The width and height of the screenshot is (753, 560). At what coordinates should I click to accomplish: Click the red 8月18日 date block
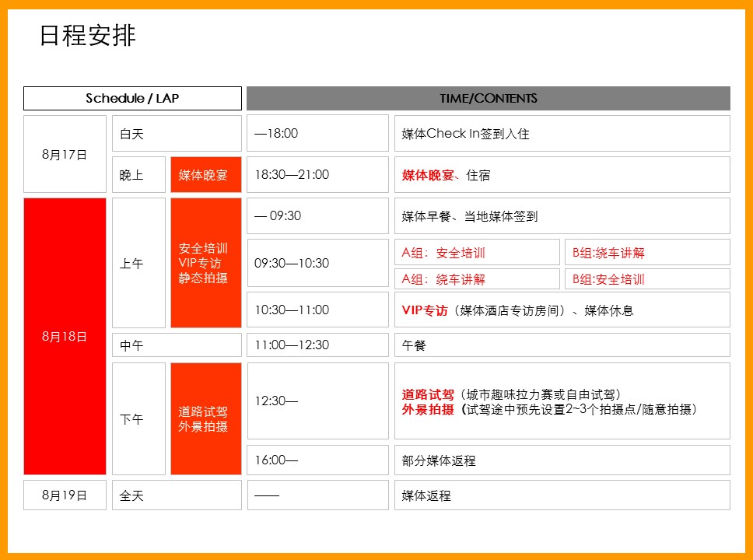(65, 336)
